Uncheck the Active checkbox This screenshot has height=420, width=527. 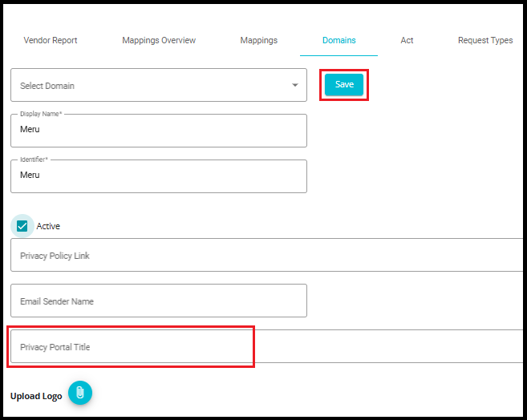[22, 226]
